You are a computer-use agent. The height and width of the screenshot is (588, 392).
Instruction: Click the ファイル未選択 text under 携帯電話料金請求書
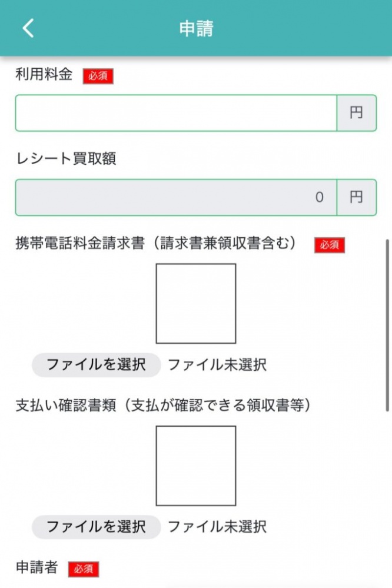point(217,365)
